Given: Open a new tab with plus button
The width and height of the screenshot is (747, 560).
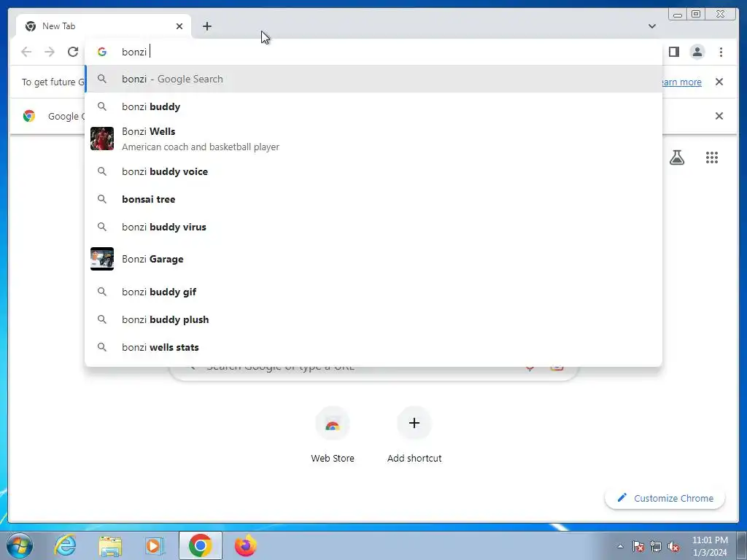Looking at the screenshot, I should click(206, 26).
